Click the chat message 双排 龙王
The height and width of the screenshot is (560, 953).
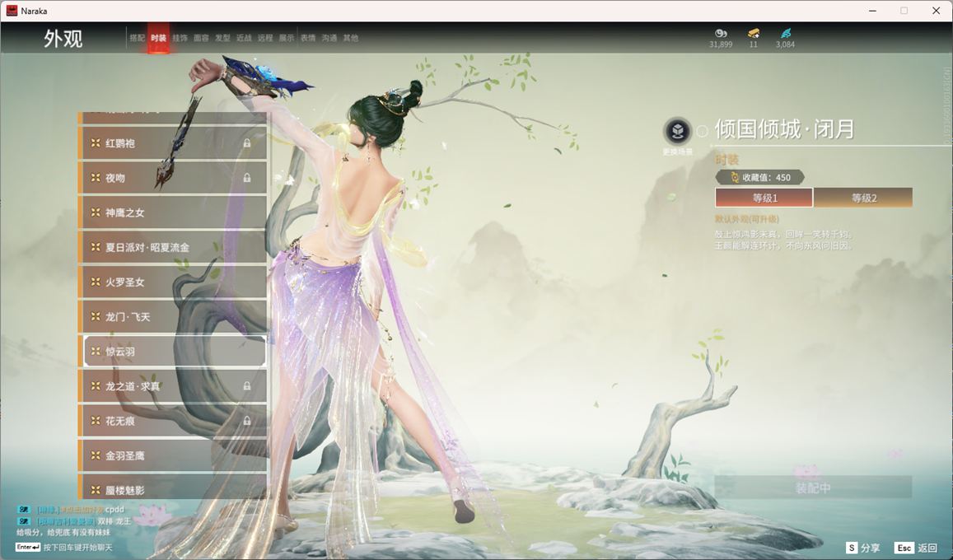click(x=75, y=521)
